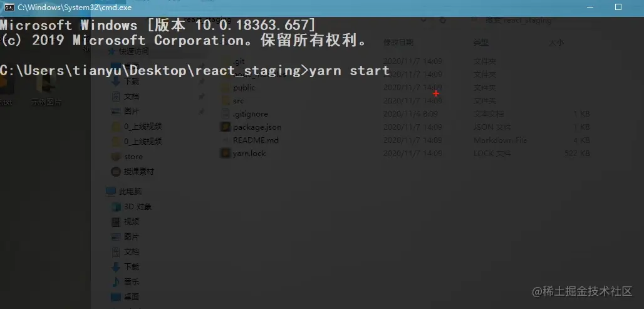The image size is (644, 309).
Task: Click the cmd.exe icon in title bar
Action: (x=9, y=8)
